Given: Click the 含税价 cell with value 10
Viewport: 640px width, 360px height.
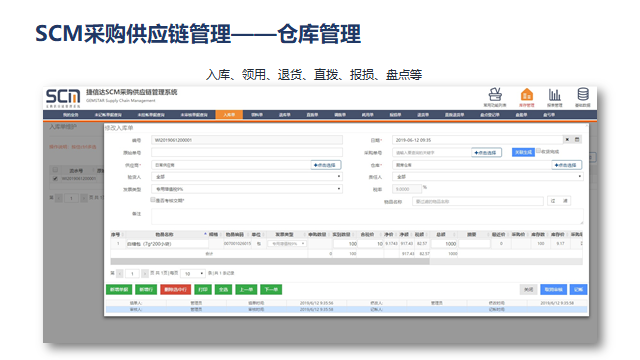Looking at the screenshot, I should point(370,244).
